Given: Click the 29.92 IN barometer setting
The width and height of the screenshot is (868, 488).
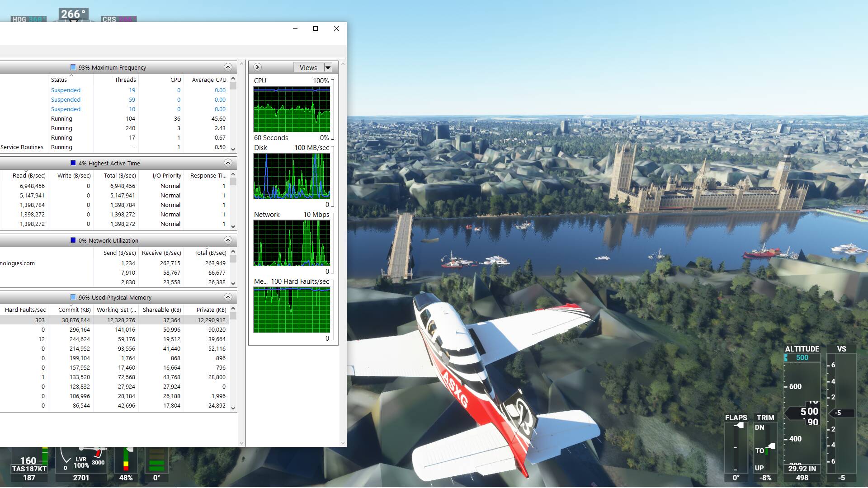Looking at the screenshot, I should point(802,469).
